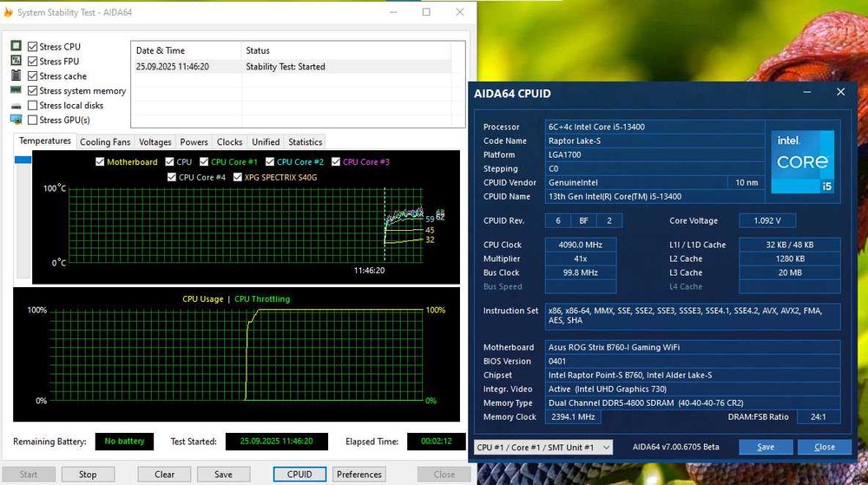Screen dimensions: 868x485
Task: Select the Temperatures tab
Action: (45, 141)
